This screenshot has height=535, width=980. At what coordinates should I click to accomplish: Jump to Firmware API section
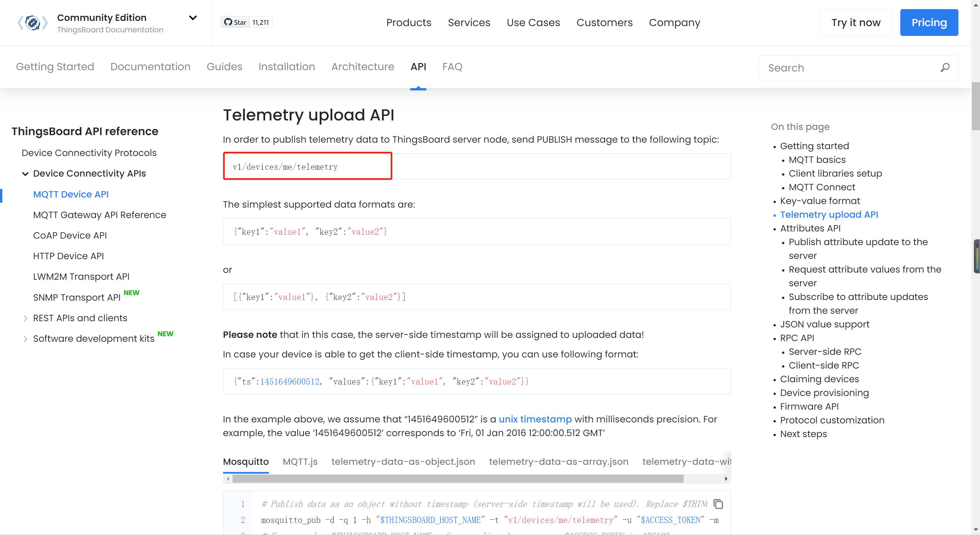coord(809,406)
